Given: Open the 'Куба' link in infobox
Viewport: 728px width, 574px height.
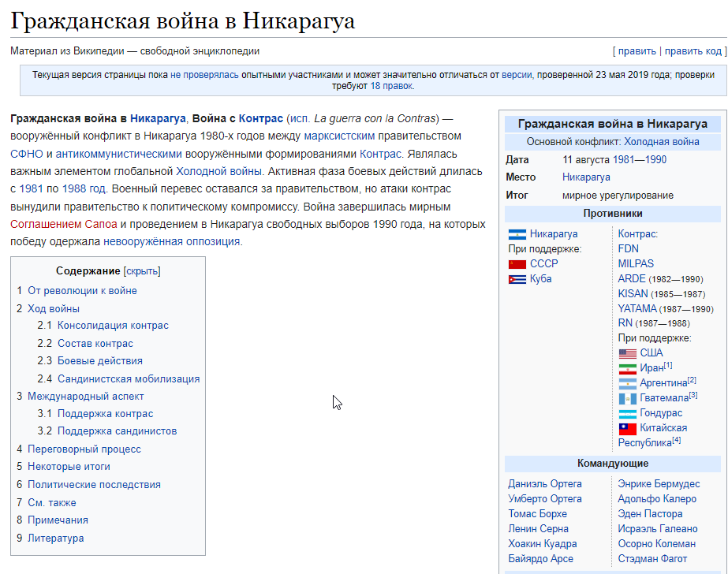Looking at the screenshot, I should click(541, 279).
